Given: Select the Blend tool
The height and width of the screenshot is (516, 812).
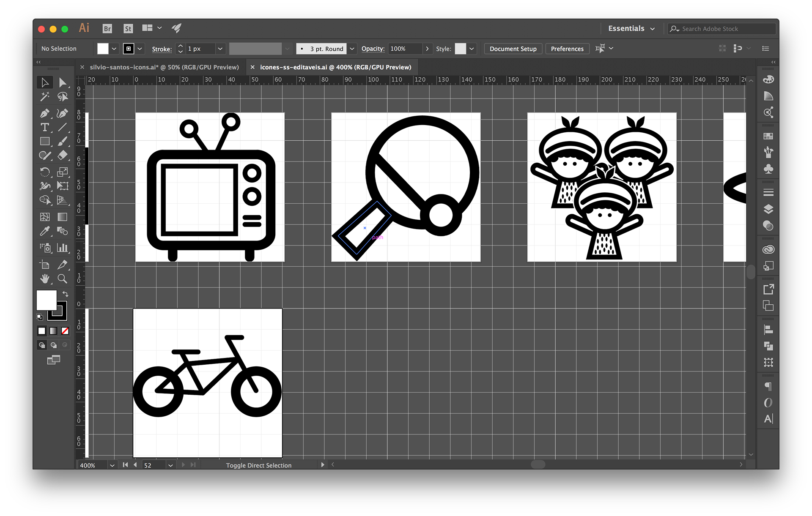Looking at the screenshot, I should point(63,231).
